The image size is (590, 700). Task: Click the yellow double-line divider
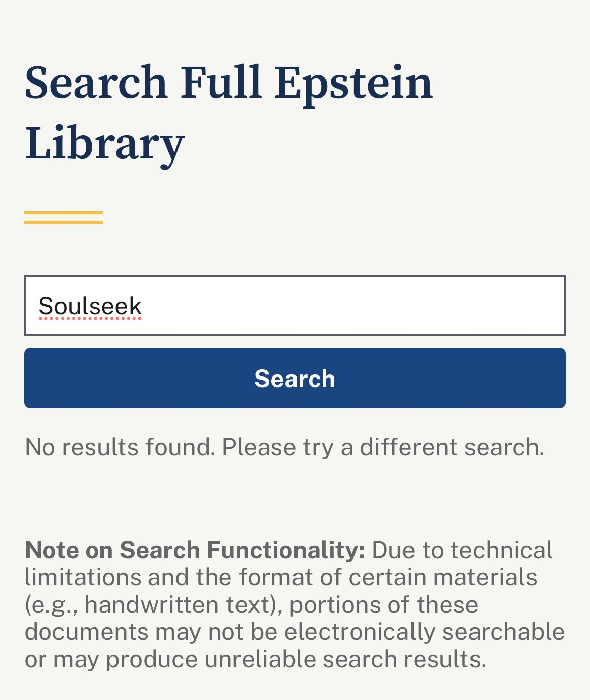64,218
